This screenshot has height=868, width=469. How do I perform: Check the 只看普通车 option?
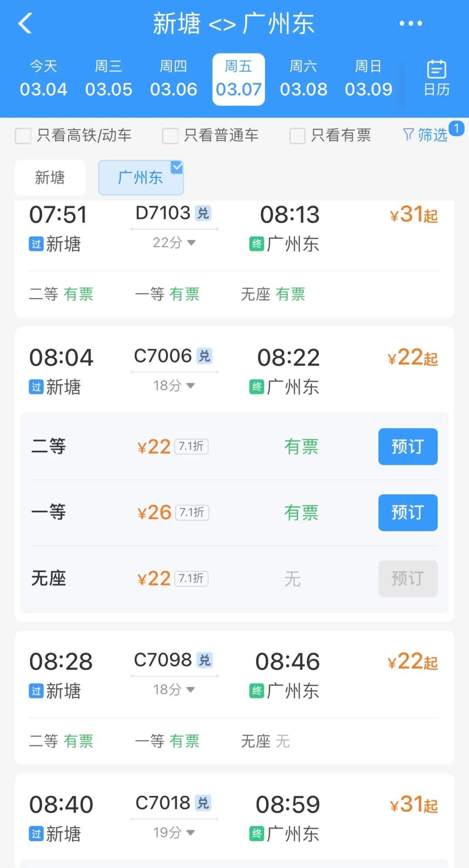point(170,136)
